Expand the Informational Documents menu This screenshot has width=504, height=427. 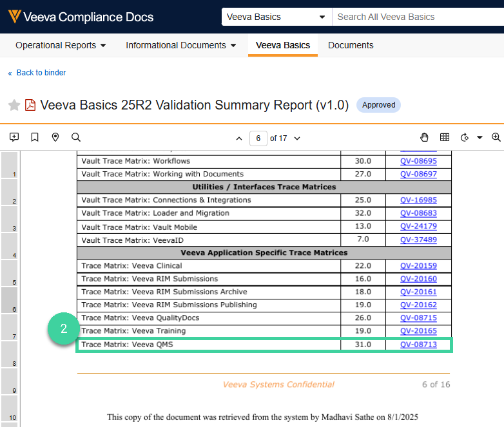point(181,45)
